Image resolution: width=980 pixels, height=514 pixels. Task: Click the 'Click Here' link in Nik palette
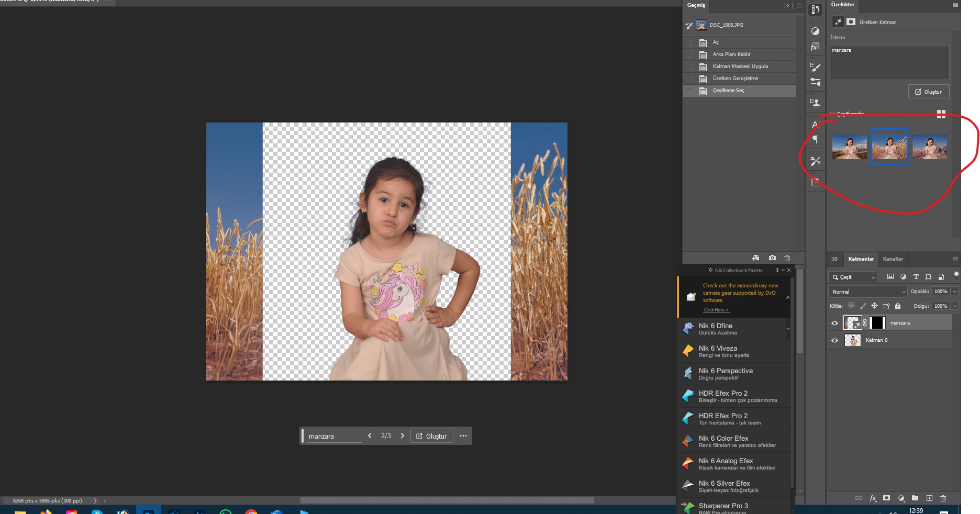[x=716, y=310]
